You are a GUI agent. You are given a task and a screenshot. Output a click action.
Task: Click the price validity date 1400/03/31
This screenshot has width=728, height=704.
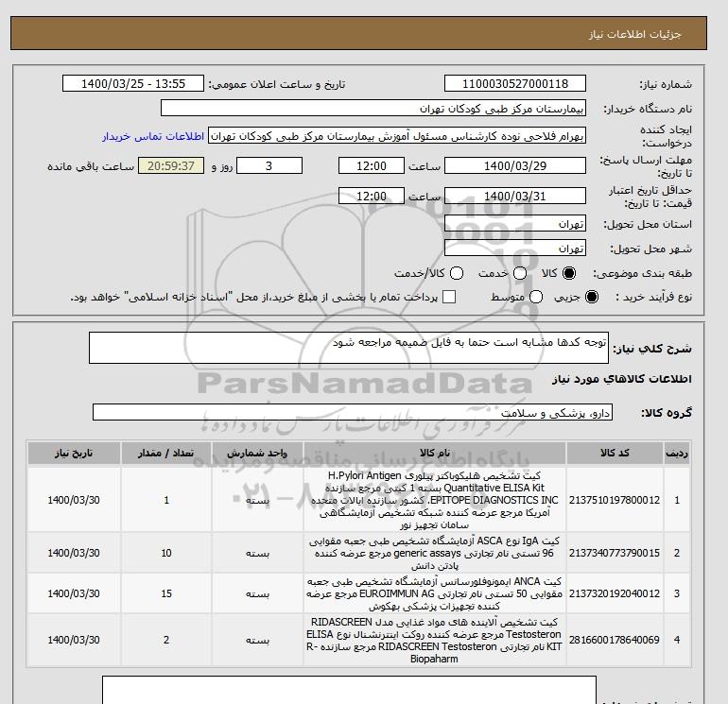pyautogui.click(x=515, y=196)
